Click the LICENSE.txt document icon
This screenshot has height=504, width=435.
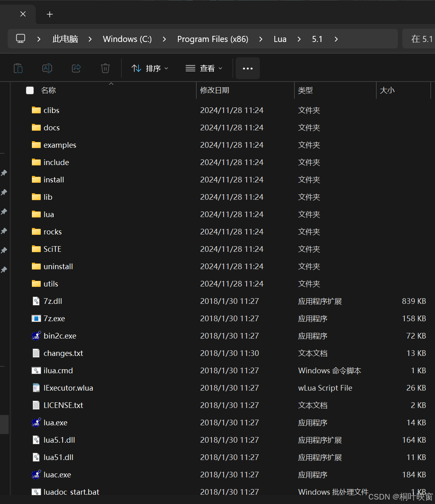36,405
